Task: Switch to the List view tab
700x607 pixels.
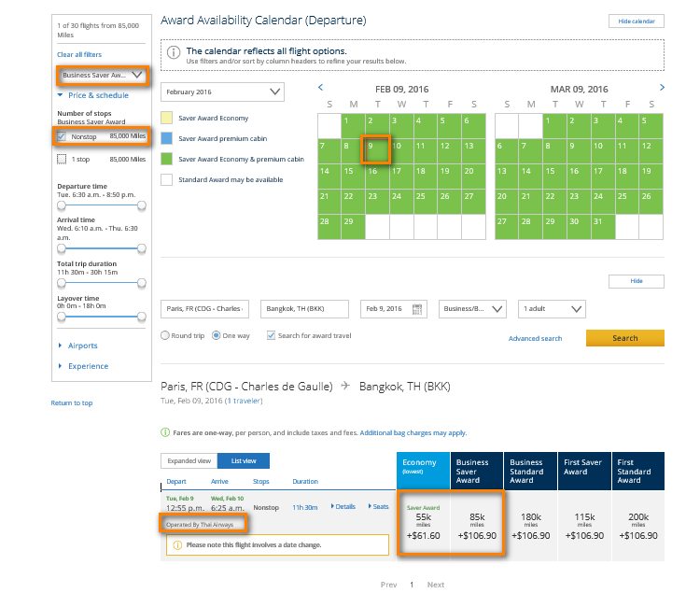Action: (x=243, y=460)
